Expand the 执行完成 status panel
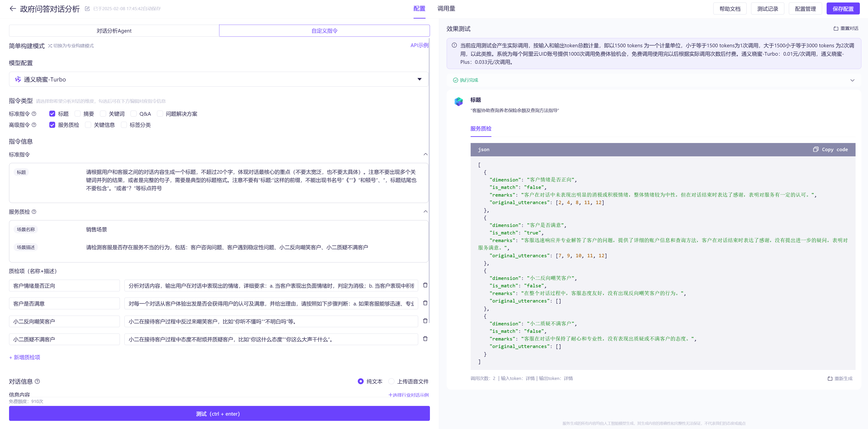This screenshot has width=868, height=429. [852, 80]
